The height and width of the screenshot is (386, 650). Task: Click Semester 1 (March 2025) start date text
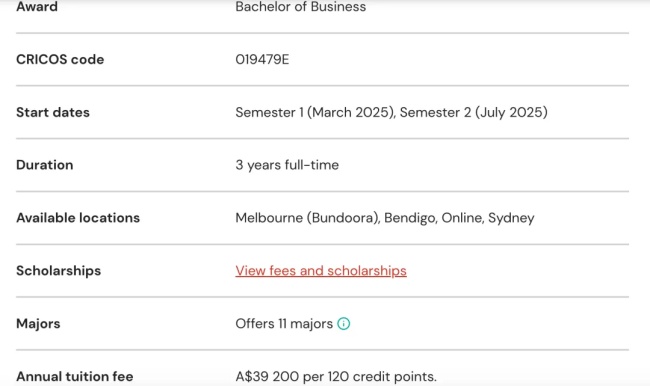(x=315, y=112)
